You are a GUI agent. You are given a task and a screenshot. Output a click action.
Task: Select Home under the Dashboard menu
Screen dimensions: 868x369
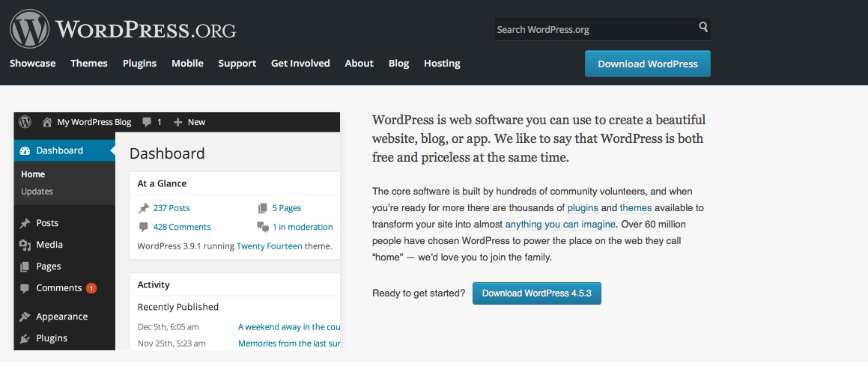(x=33, y=174)
